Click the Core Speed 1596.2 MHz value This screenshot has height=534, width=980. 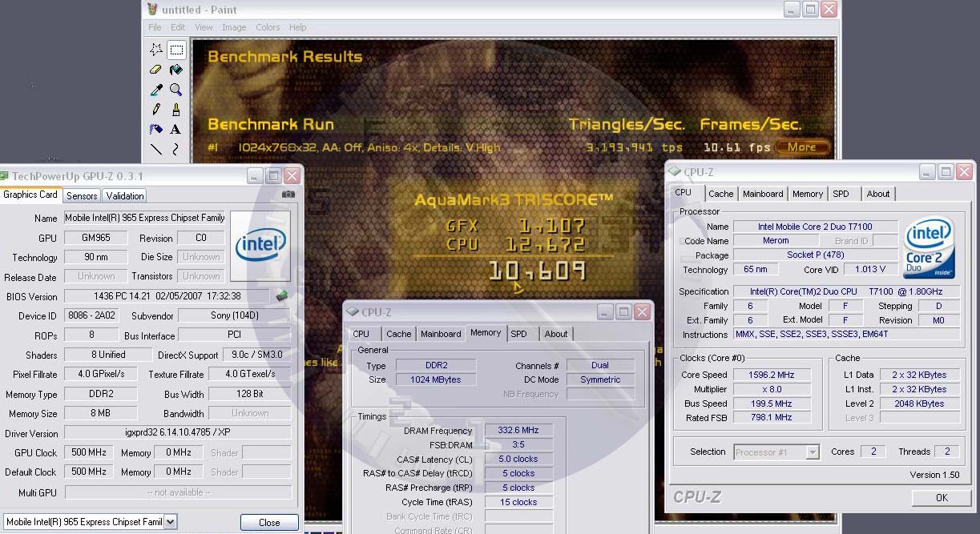pyautogui.click(x=772, y=375)
